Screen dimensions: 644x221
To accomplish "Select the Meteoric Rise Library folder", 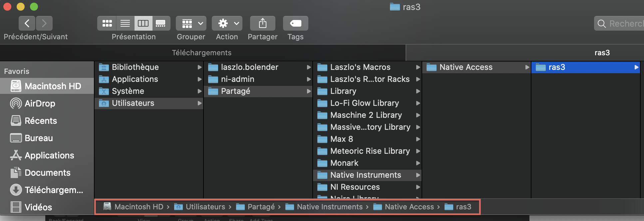I will pos(367,151).
